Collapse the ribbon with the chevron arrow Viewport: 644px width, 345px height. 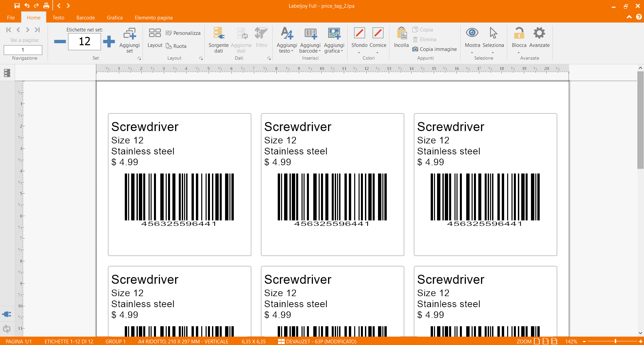pos(629,17)
